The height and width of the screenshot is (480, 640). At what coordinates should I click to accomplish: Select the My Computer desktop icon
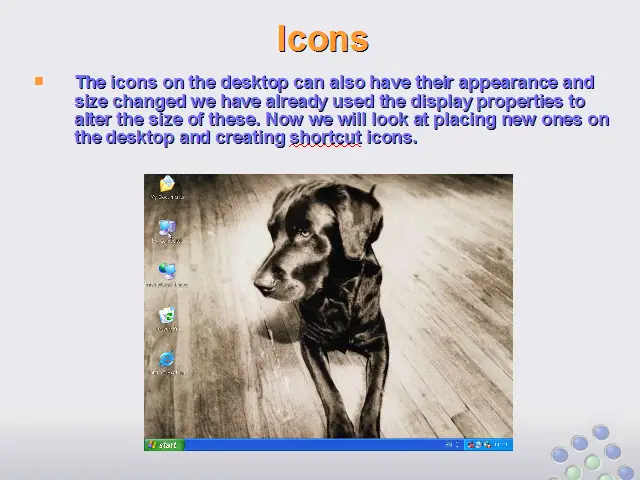[167, 230]
